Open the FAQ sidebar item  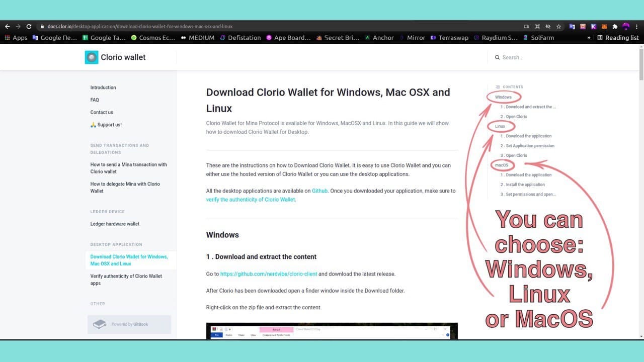95,100
